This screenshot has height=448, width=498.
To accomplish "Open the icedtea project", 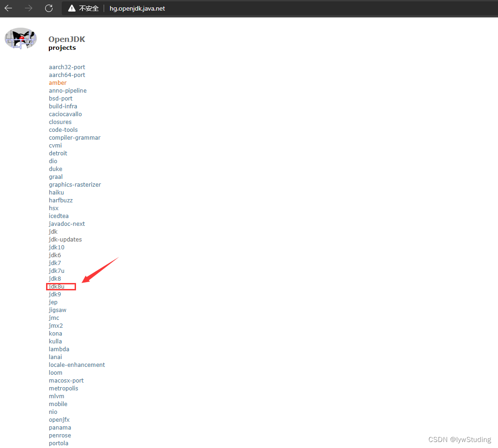I will point(59,216).
